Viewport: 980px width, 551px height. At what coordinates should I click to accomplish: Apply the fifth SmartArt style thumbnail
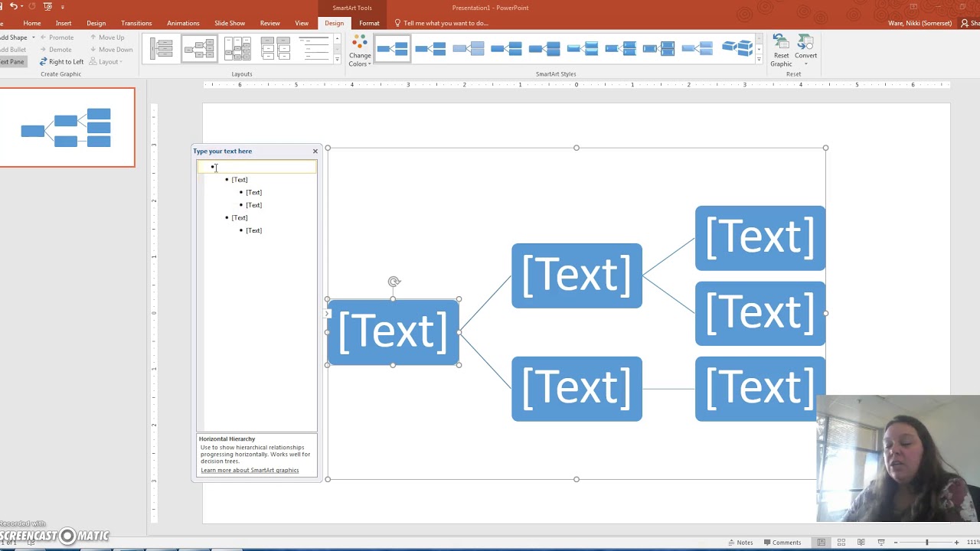[x=545, y=49]
